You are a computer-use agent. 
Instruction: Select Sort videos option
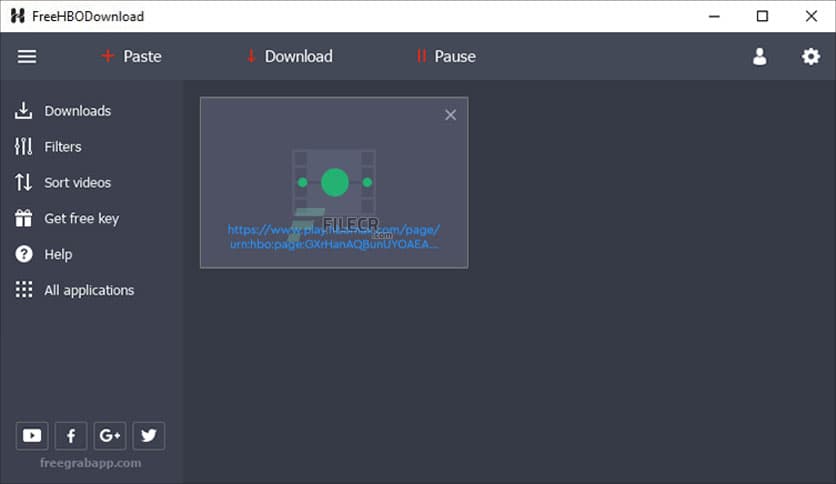tap(63, 182)
